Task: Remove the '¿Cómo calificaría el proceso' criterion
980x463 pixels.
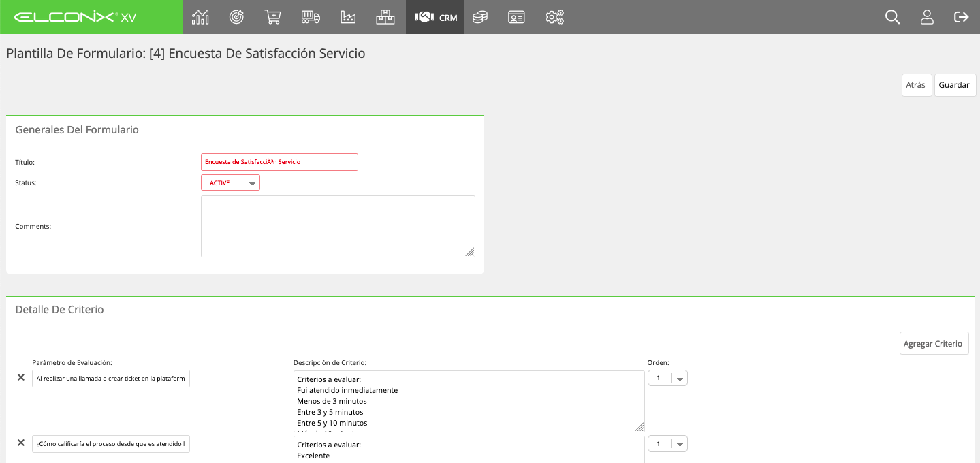Action: (x=21, y=443)
